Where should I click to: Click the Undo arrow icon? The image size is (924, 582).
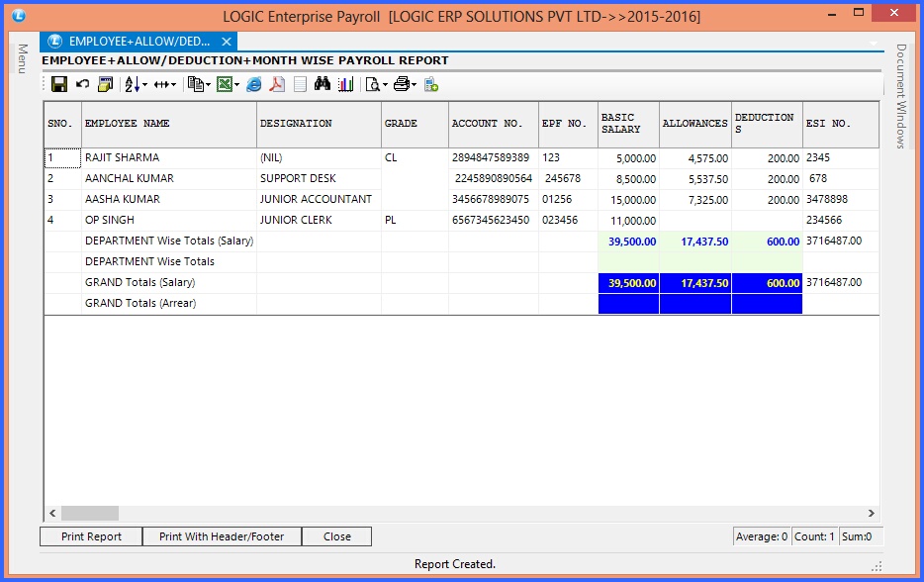[x=82, y=84]
